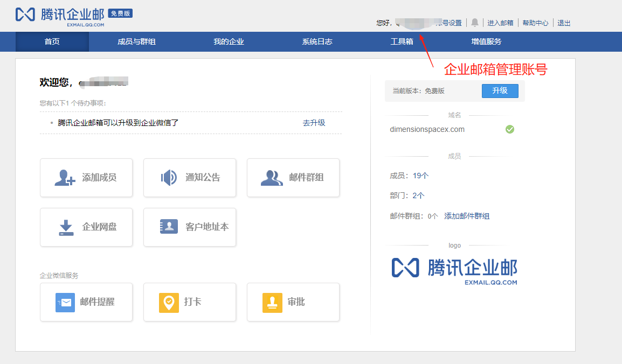
Task: Open 系统日志 tab
Action: tap(317, 41)
